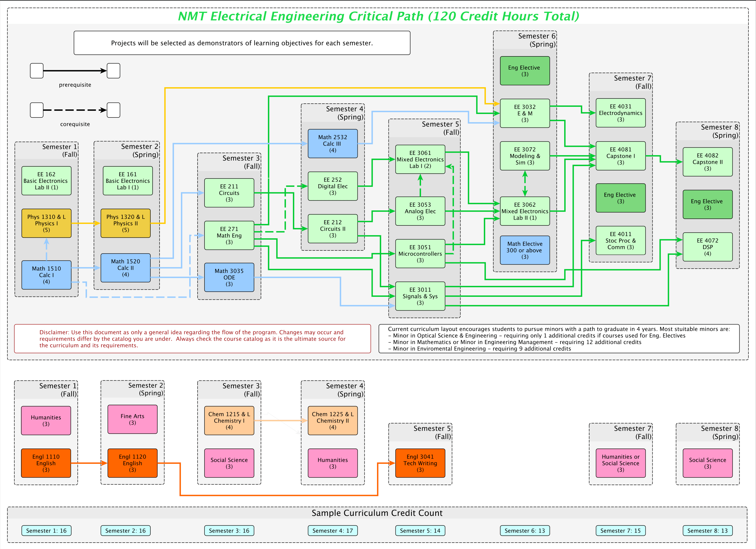Select the Math 2532 Calc III box
The height and width of the screenshot is (549, 756).
[332, 144]
